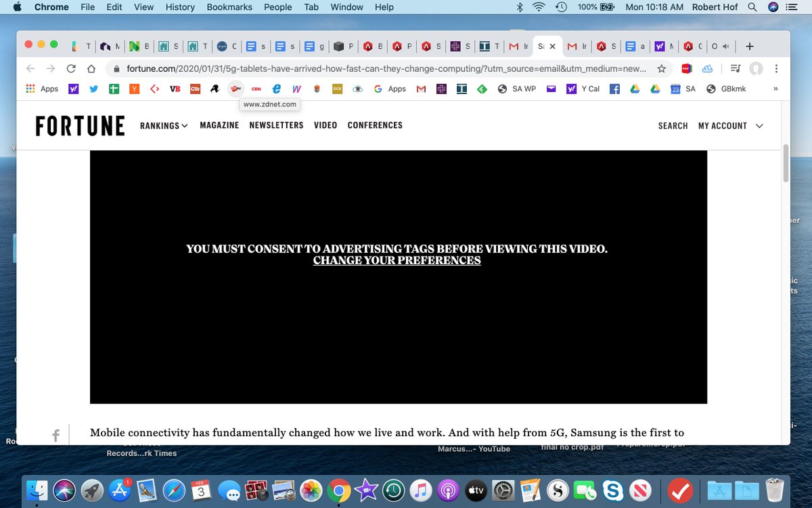Open the CRN bookmark icon

coord(256,89)
